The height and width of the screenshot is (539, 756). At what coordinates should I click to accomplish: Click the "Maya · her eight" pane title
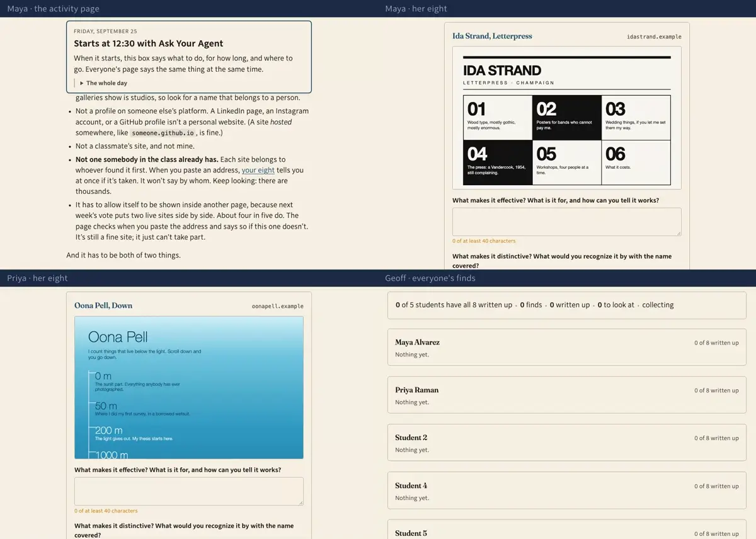tap(416, 9)
